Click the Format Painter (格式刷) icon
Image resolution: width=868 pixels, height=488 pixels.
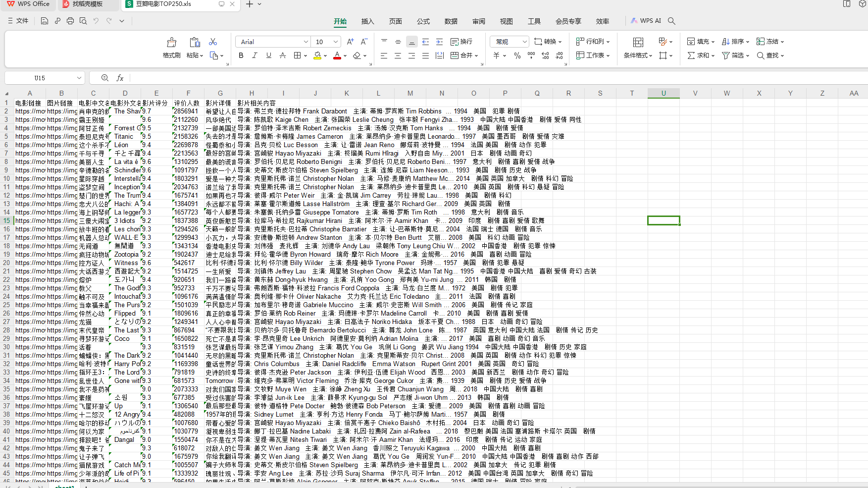click(171, 42)
